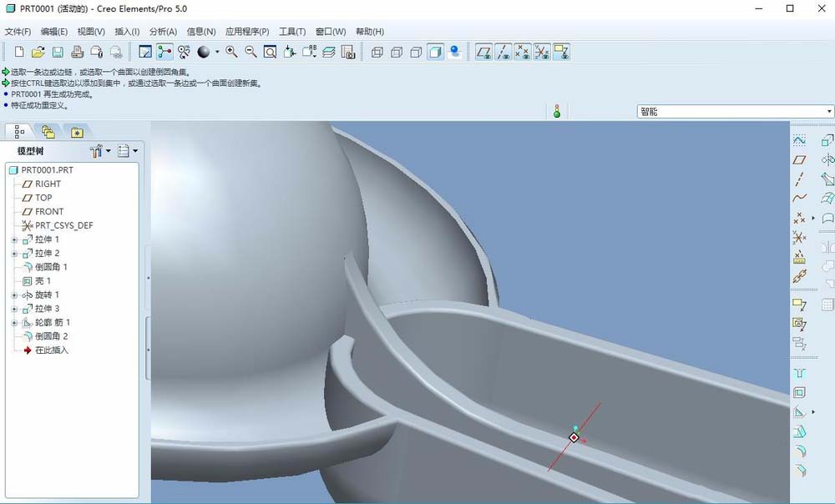Expand the 轮廓 筋 1 feature node
This screenshot has height=504, width=835.
coord(14,323)
